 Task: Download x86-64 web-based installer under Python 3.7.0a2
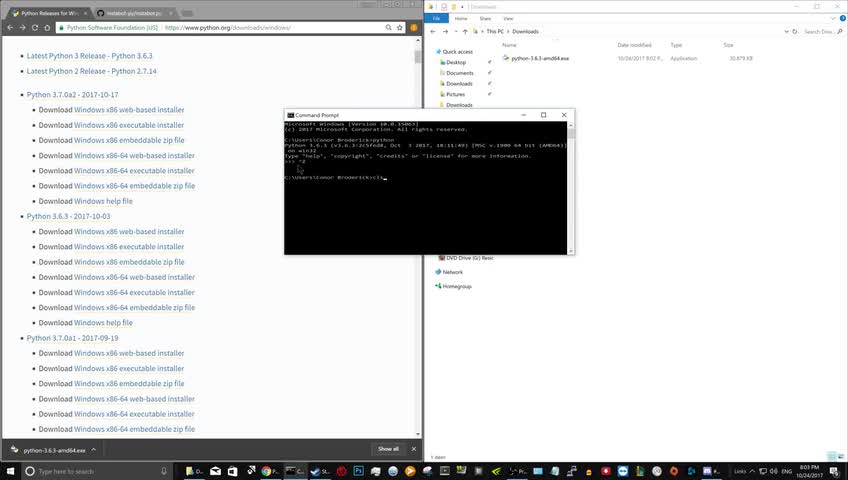(x=134, y=156)
